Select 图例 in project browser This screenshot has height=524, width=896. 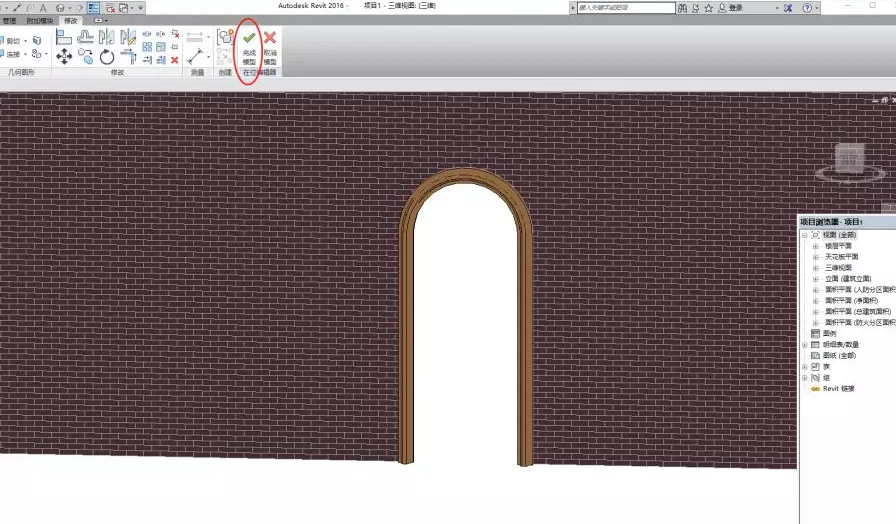(x=829, y=333)
